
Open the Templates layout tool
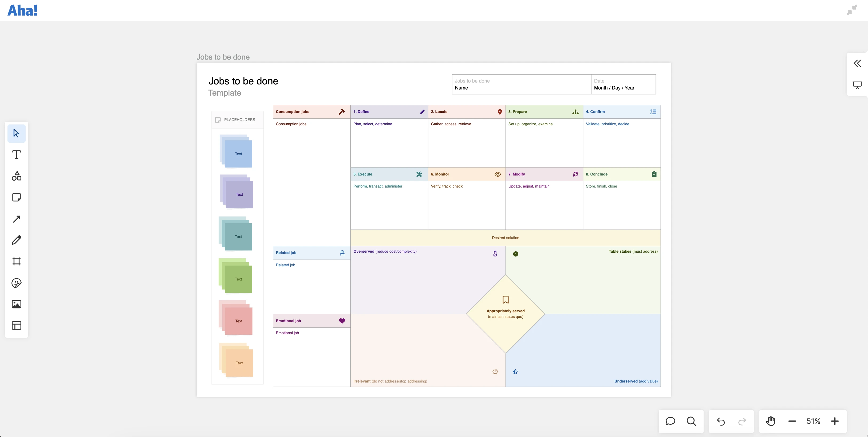pyautogui.click(x=16, y=325)
